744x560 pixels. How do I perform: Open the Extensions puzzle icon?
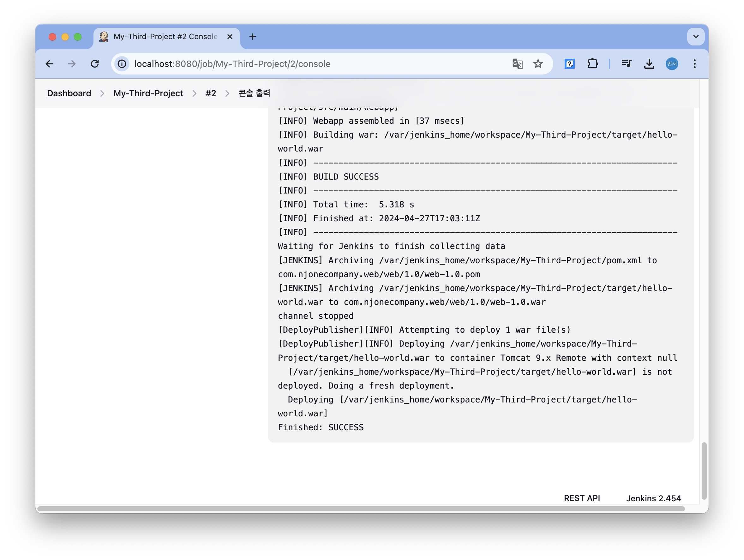(x=592, y=64)
